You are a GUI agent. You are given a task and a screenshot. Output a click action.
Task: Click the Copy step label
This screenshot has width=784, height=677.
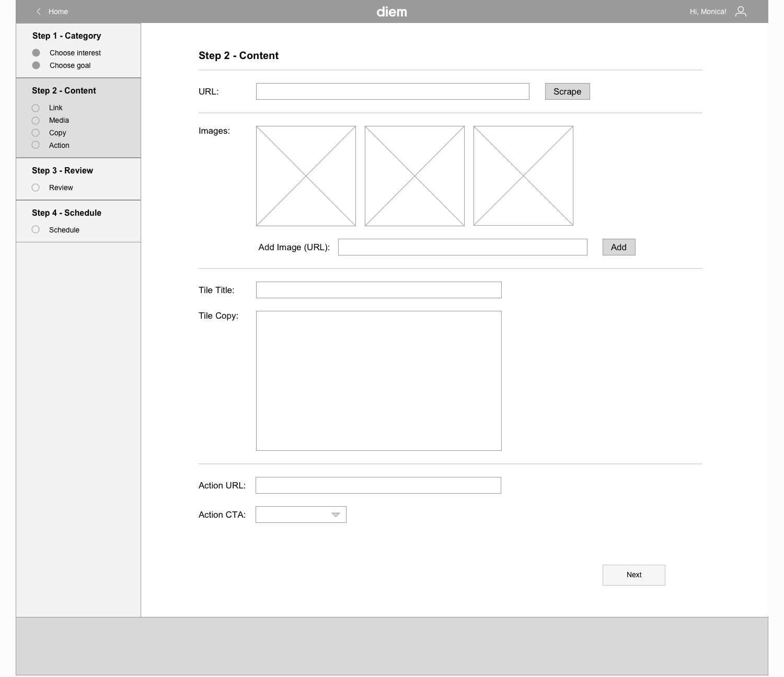point(57,133)
